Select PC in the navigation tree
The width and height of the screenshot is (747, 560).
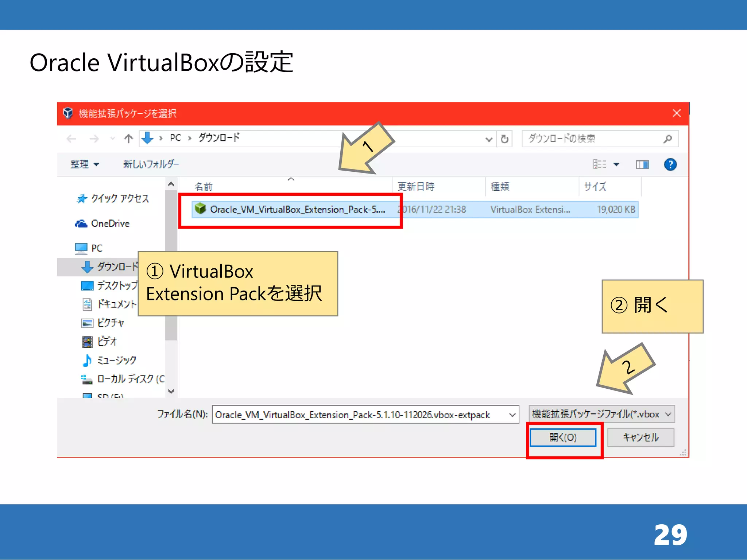(97, 248)
